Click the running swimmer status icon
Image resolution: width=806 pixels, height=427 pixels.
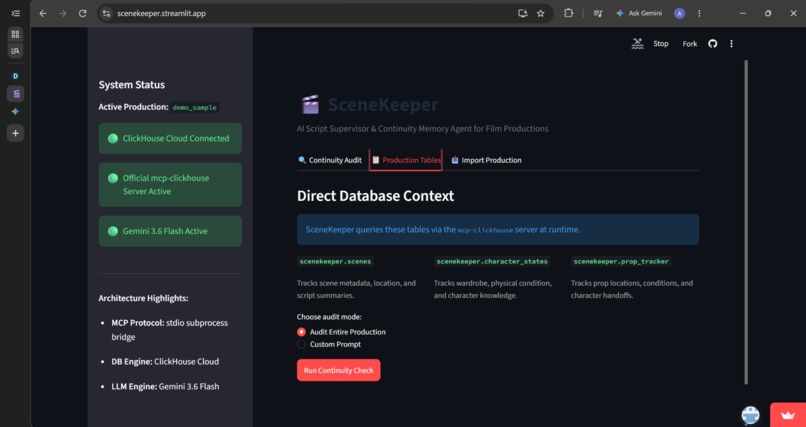pyautogui.click(x=637, y=44)
